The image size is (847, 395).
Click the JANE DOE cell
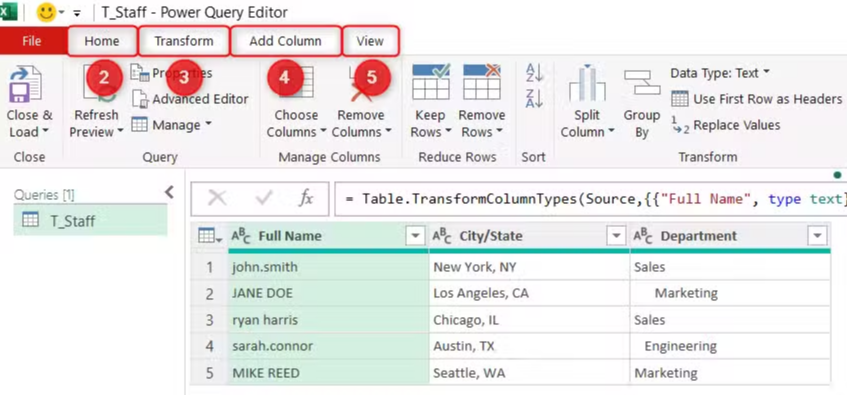click(328, 293)
